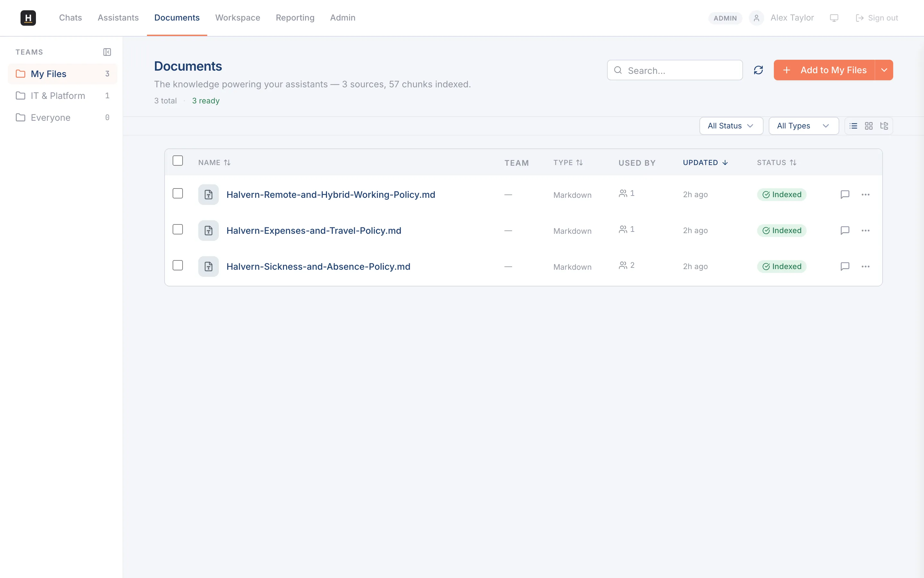
Task: Select IT & Platform team folder
Action: point(63,96)
